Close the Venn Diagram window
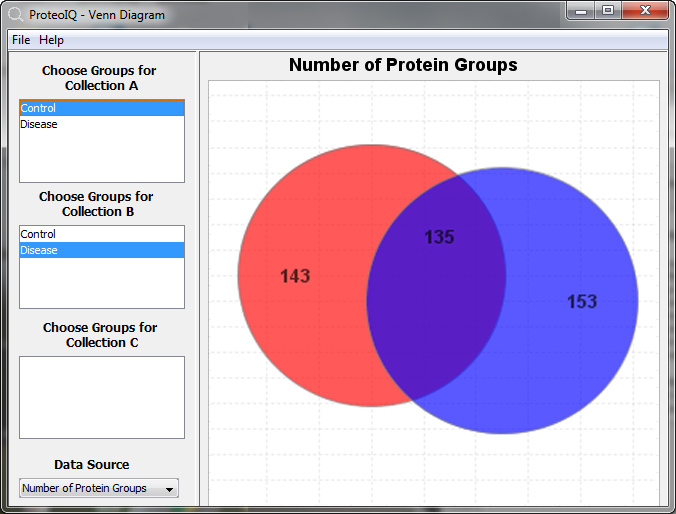The width and height of the screenshot is (676, 514). (645, 11)
